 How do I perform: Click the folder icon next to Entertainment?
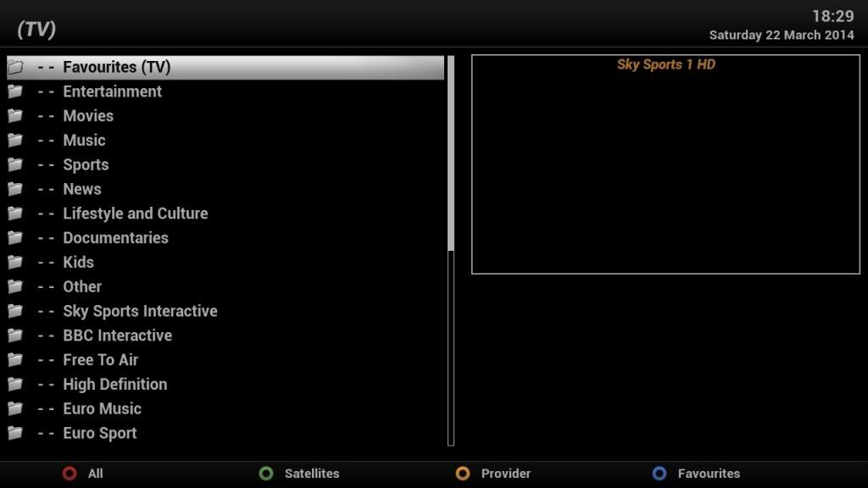click(x=15, y=91)
